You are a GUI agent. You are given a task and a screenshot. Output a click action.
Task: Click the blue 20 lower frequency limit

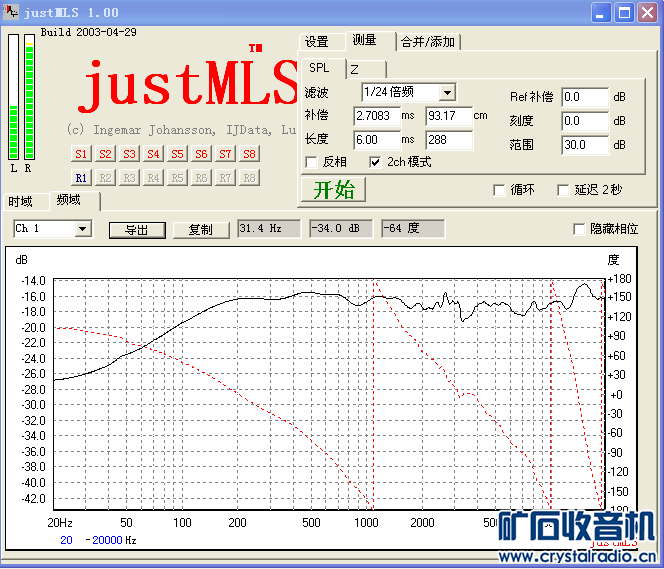tap(66, 540)
